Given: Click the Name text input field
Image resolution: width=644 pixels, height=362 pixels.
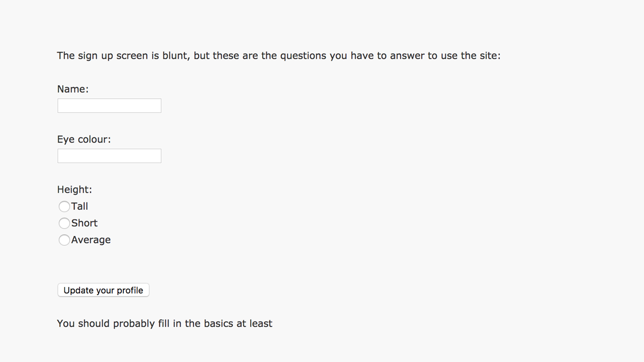Looking at the screenshot, I should [x=109, y=106].
